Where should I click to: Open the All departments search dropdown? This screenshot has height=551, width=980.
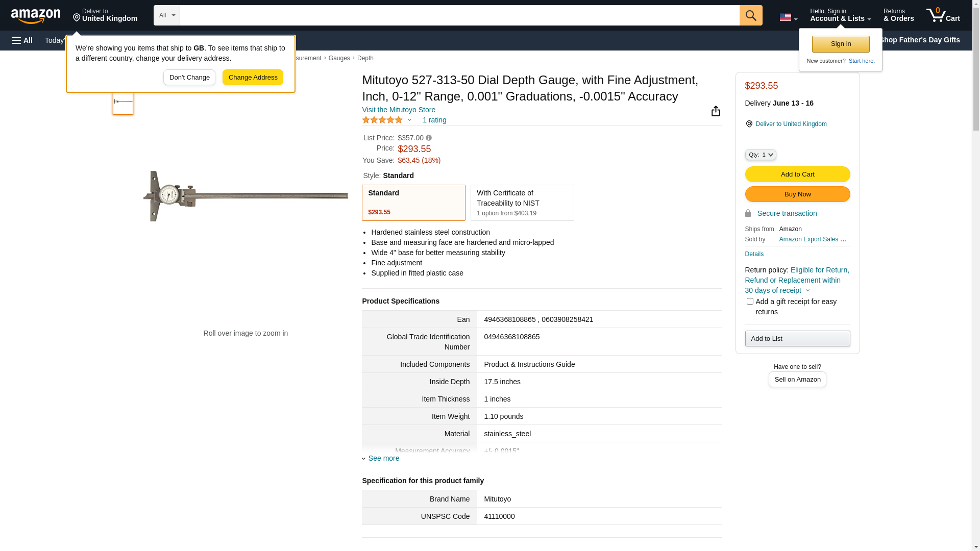point(166,15)
